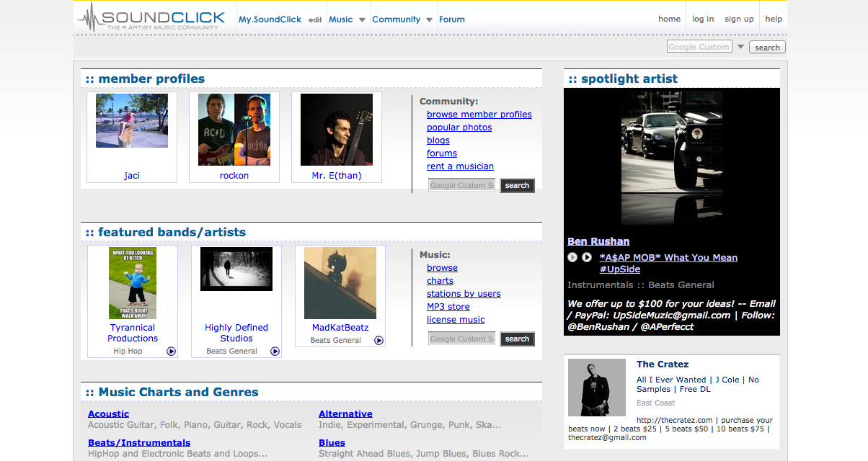
Task: Open Ben Rushan artist link
Action: click(x=598, y=241)
